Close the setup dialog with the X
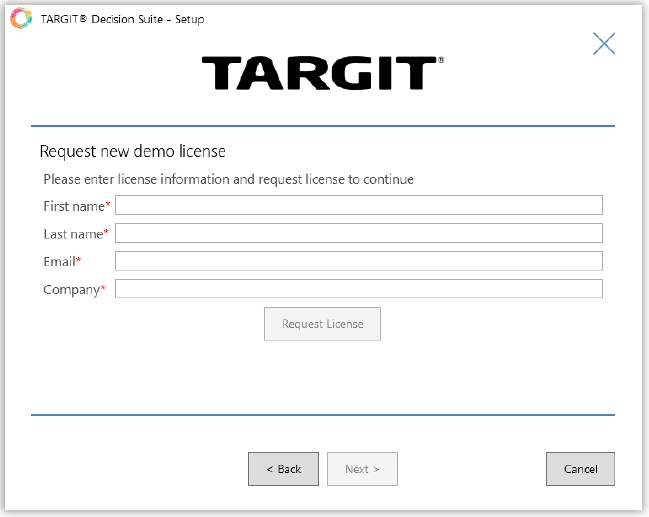The image size is (649, 517). 604,43
